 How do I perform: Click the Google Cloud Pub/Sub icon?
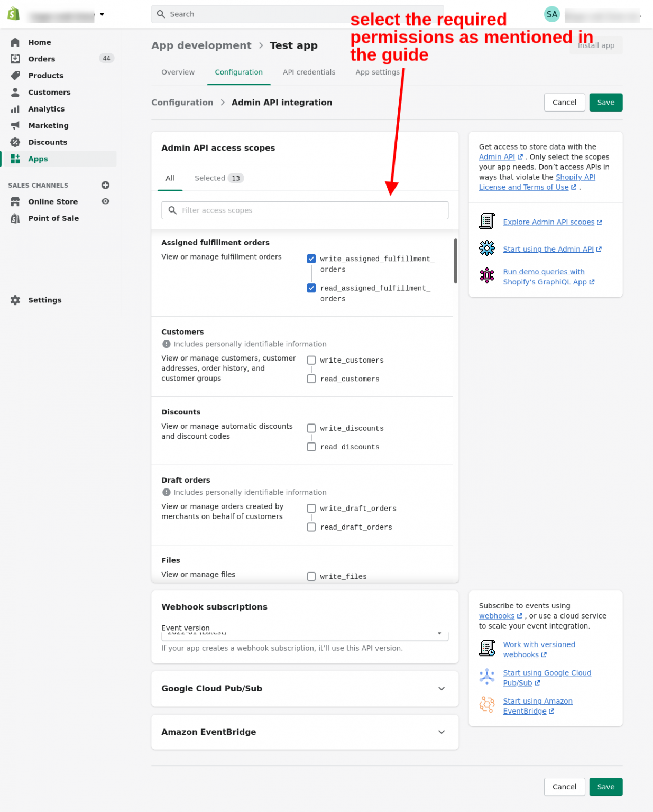point(486,676)
